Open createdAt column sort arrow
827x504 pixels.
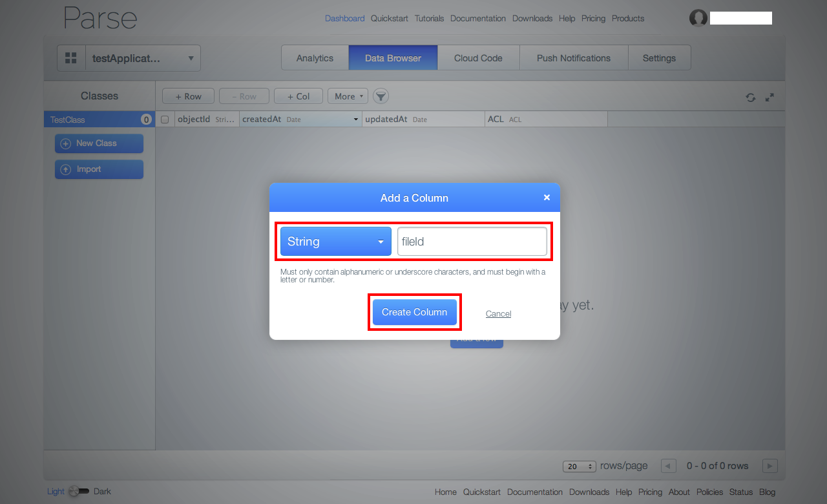[356, 120]
